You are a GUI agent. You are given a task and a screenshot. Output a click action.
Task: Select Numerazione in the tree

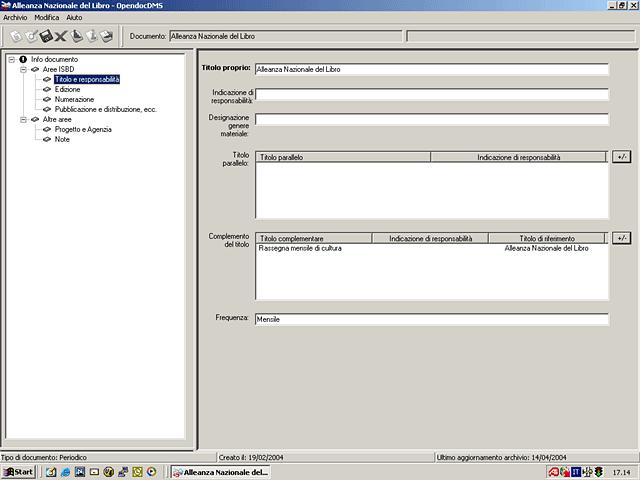(74, 99)
